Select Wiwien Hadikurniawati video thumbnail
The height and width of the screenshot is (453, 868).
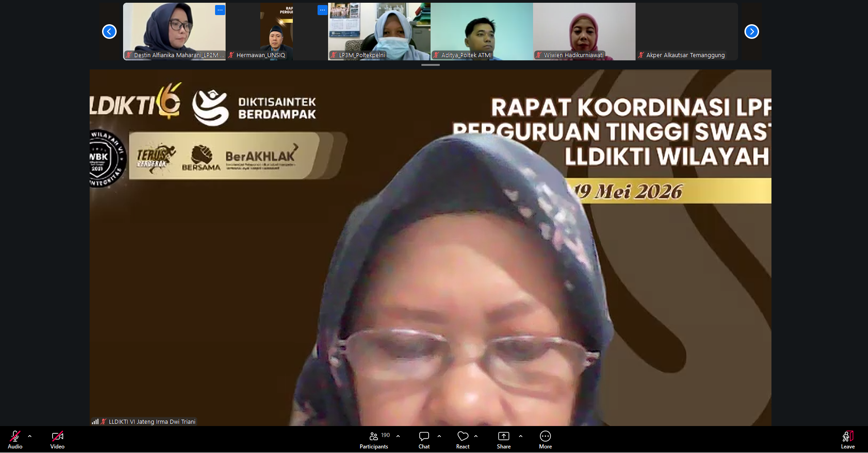[x=584, y=32]
